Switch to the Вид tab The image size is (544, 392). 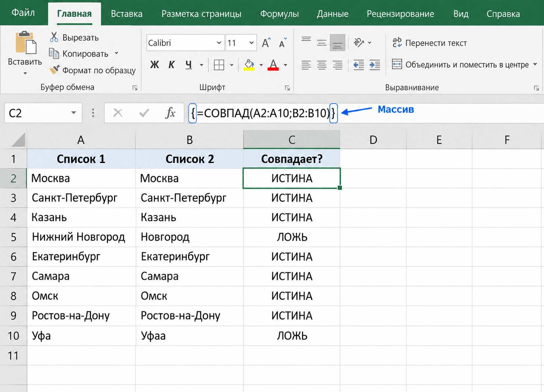pyautogui.click(x=461, y=14)
